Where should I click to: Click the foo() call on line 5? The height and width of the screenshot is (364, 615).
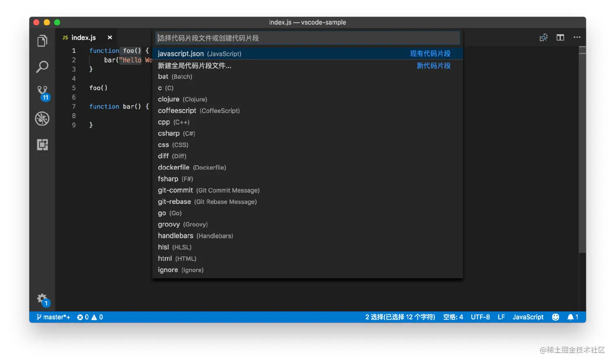click(x=98, y=88)
